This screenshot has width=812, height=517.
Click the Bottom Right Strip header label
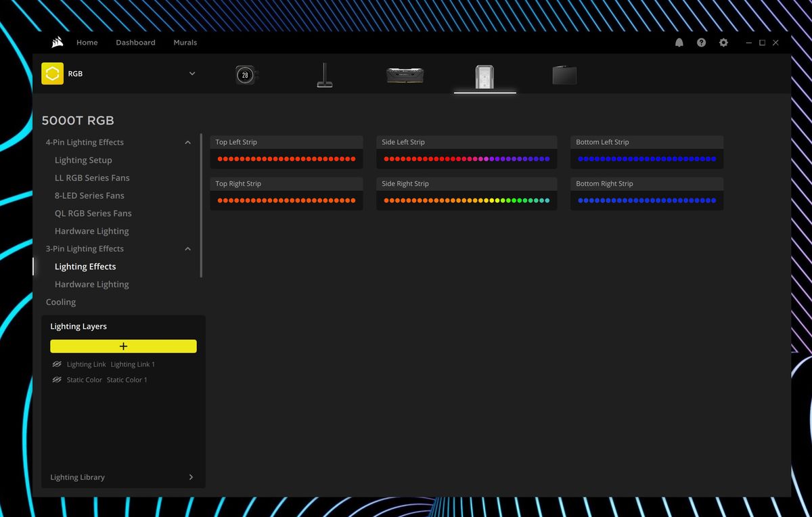pyautogui.click(x=604, y=183)
